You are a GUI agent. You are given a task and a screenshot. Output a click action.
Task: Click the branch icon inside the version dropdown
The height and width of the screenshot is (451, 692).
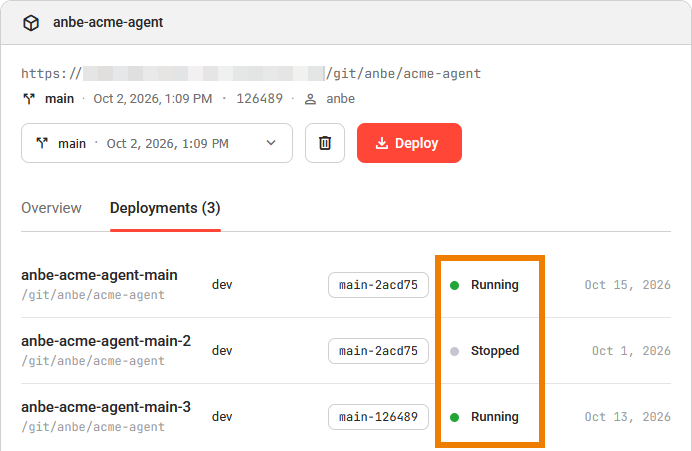tap(42, 143)
